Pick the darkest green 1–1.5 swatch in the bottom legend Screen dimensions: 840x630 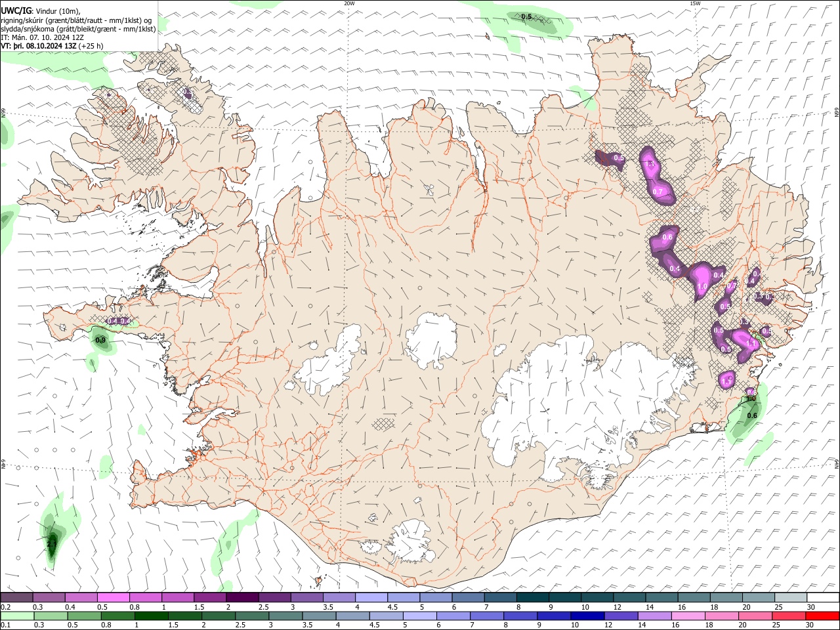tap(152, 616)
